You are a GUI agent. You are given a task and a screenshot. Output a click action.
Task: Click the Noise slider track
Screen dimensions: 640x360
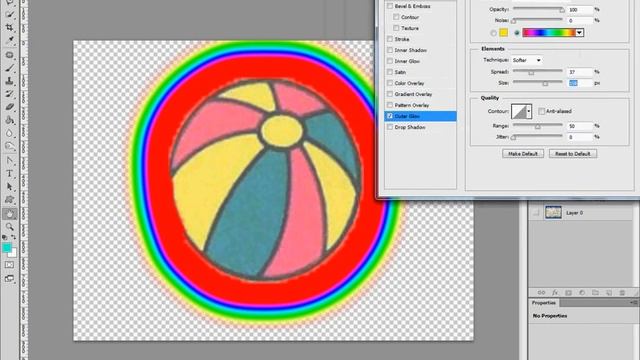coord(538,20)
